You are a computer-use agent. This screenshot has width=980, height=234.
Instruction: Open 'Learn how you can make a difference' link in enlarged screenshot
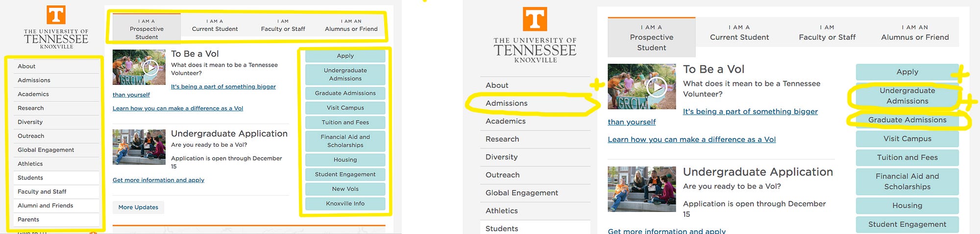[691, 139]
